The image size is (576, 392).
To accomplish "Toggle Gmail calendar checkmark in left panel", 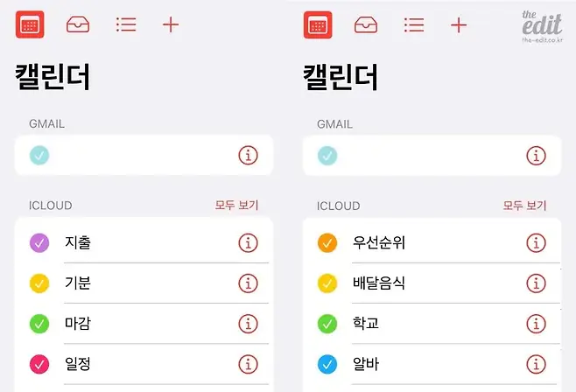I will click(x=39, y=156).
